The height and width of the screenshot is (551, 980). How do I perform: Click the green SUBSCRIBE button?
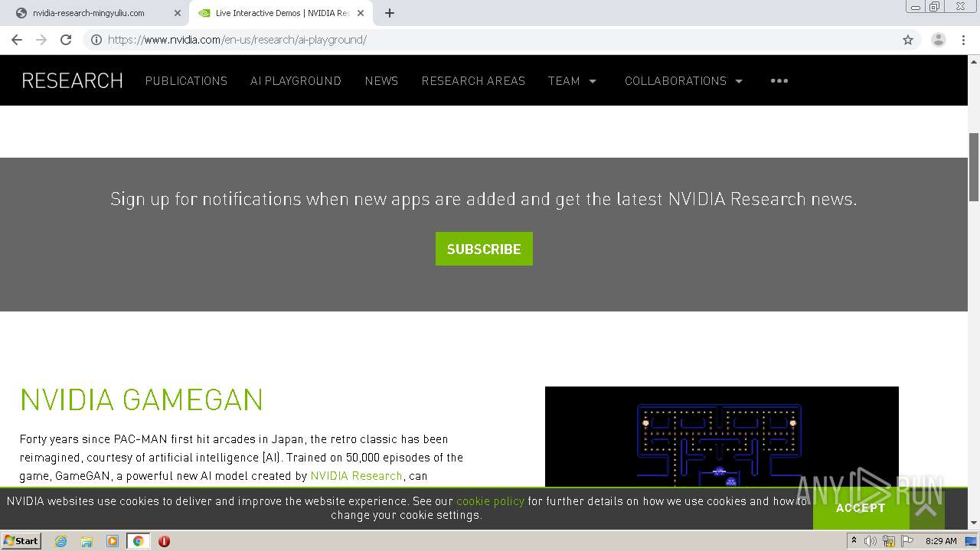point(484,249)
